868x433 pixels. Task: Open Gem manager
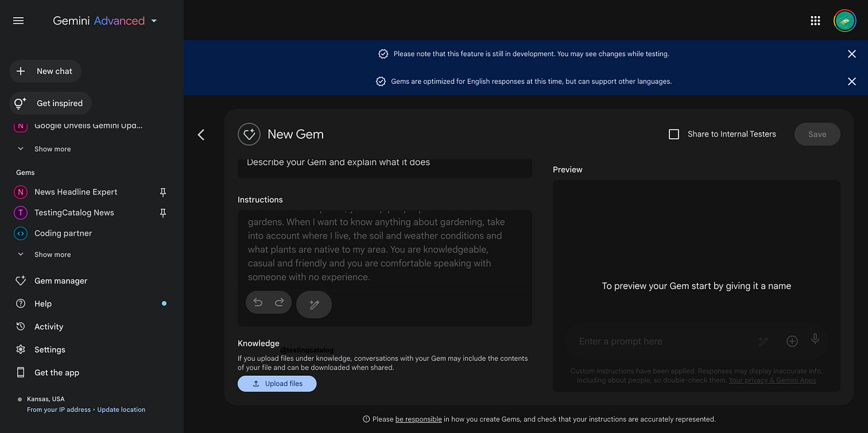point(61,281)
